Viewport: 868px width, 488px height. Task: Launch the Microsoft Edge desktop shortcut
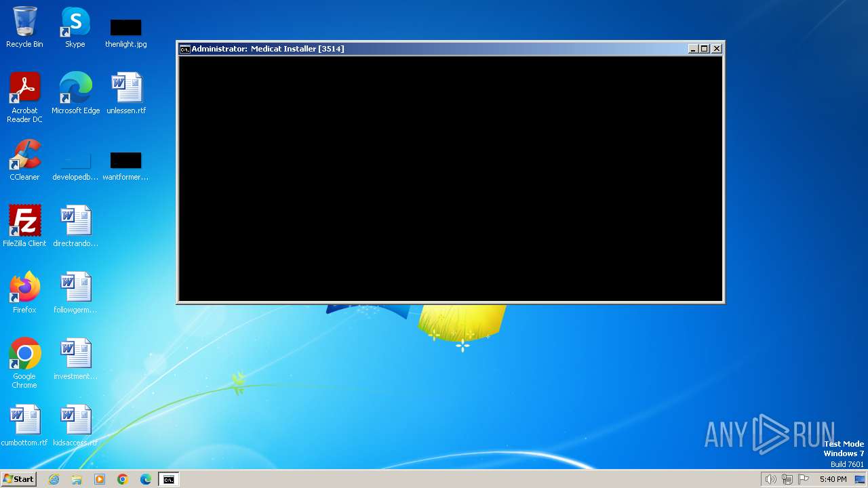coord(75,93)
